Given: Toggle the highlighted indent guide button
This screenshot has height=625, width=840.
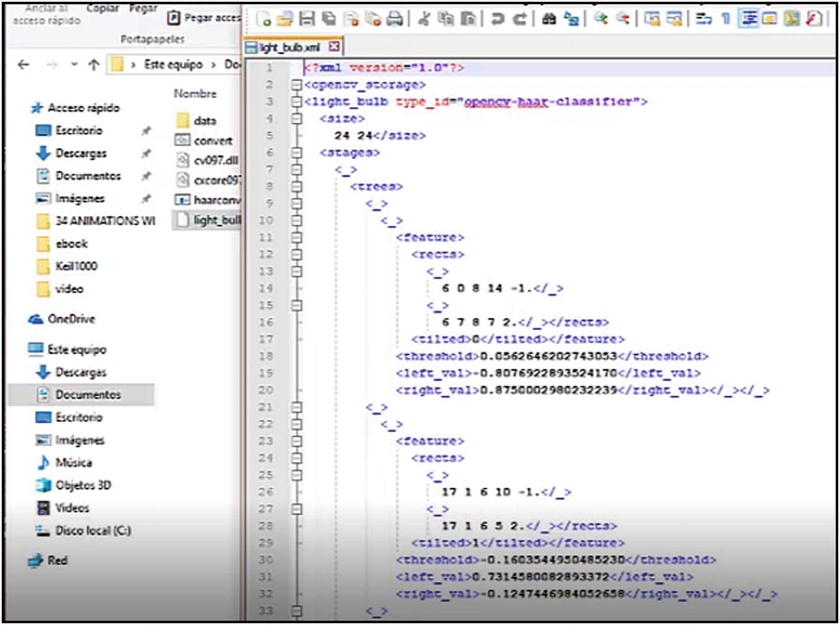Looking at the screenshot, I should tap(750, 19).
